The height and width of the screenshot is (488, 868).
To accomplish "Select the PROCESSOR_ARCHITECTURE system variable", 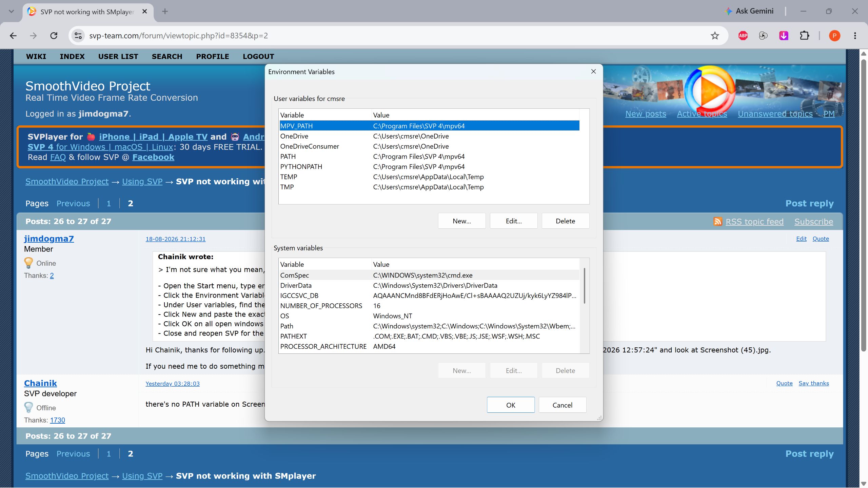I will [429, 346].
